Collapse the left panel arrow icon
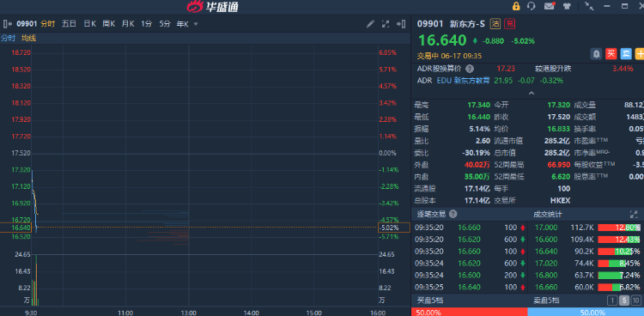The width and height of the screenshot is (644, 316). (8, 24)
